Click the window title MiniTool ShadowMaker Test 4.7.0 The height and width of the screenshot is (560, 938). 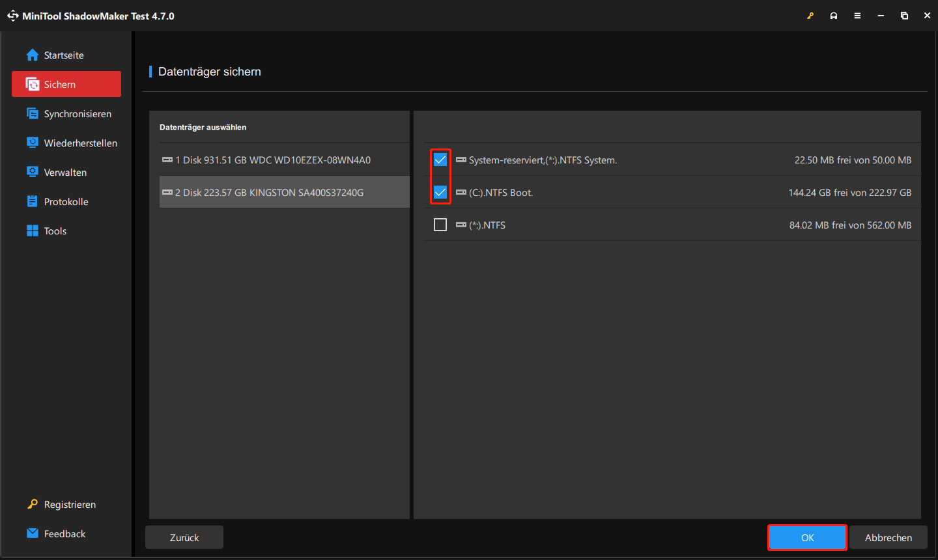tap(98, 16)
